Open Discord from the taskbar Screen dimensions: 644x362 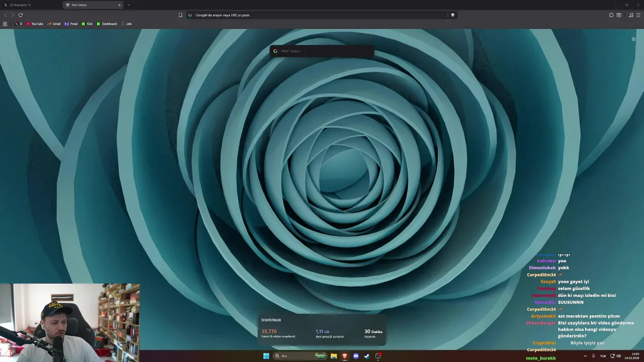click(356, 356)
